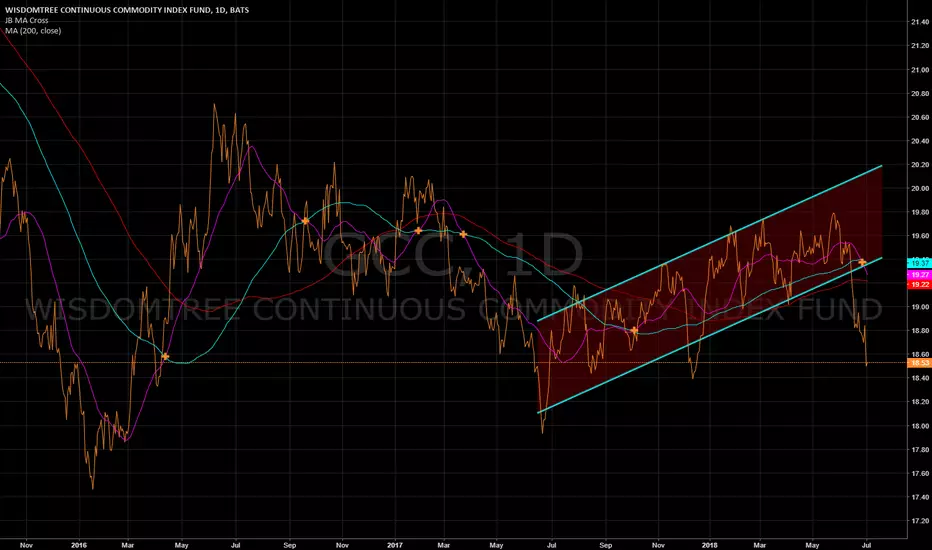Image resolution: width=932 pixels, height=550 pixels.
Task: Click the 20.40 price axis label
Action: [x=920, y=141]
